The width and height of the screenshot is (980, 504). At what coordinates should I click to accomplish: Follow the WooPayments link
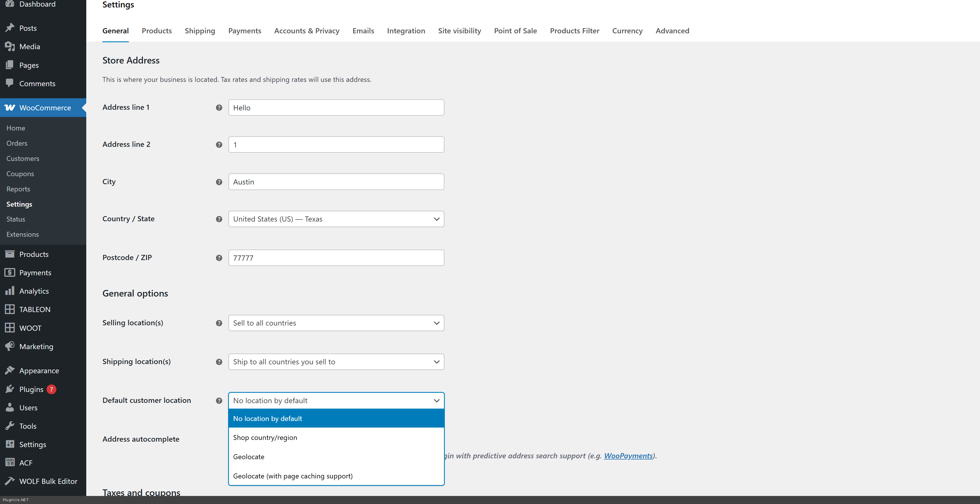click(x=628, y=456)
